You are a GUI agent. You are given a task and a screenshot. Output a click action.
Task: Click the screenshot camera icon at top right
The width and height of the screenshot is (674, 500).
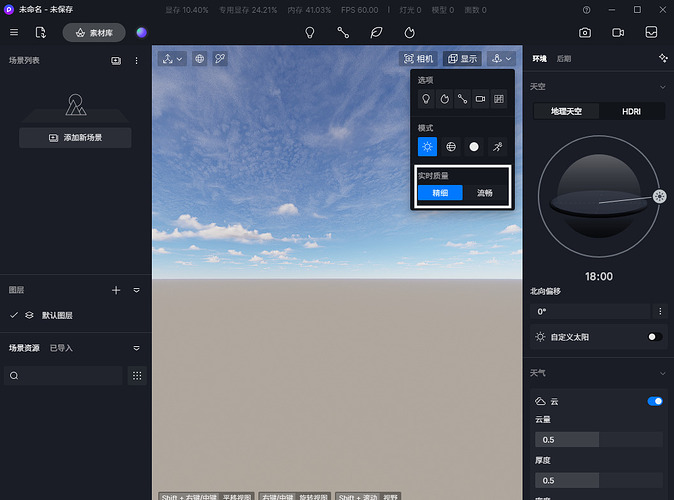tap(585, 32)
